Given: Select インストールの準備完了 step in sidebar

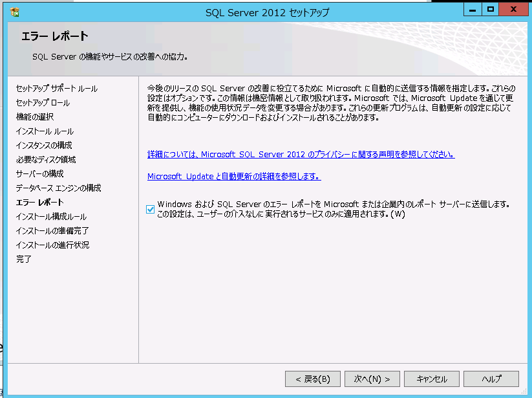Looking at the screenshot, I should [x=52, y=231].
